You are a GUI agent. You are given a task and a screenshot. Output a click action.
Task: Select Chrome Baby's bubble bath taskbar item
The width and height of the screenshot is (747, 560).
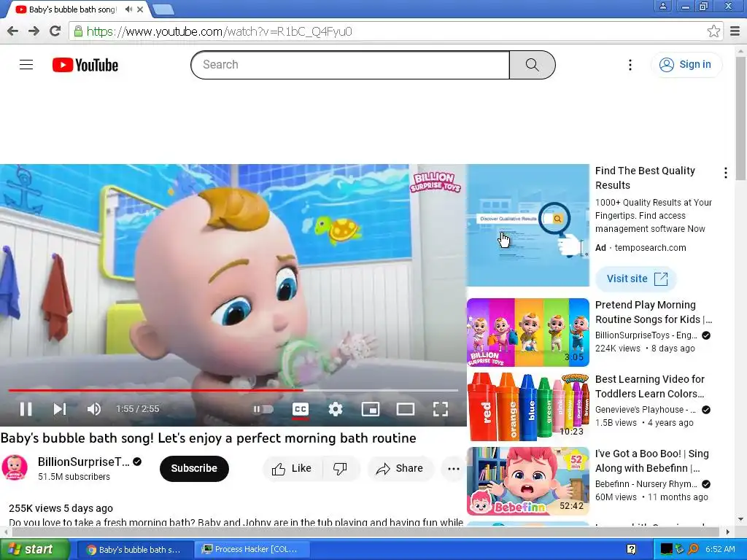tap(135, 550)
